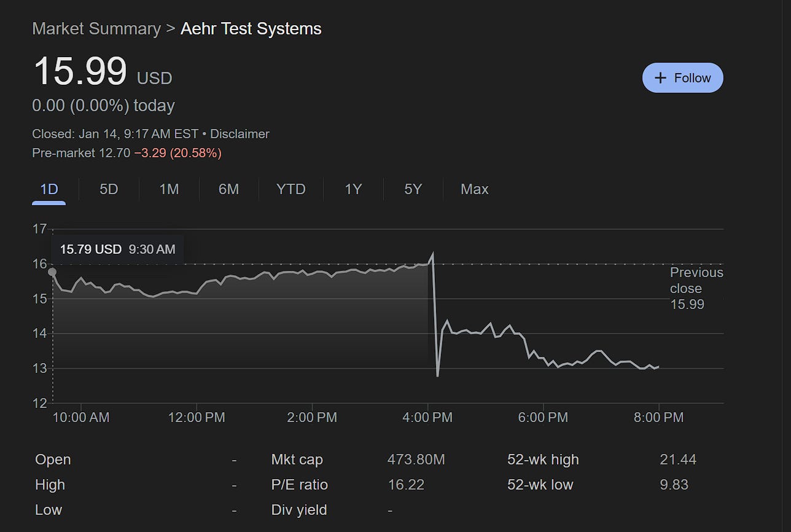Image resolution: width=791 pixels, height=532 pixels.
Task: Click the 473.80M market cap value
Action: pyautogui.click(x=416, y=460)
